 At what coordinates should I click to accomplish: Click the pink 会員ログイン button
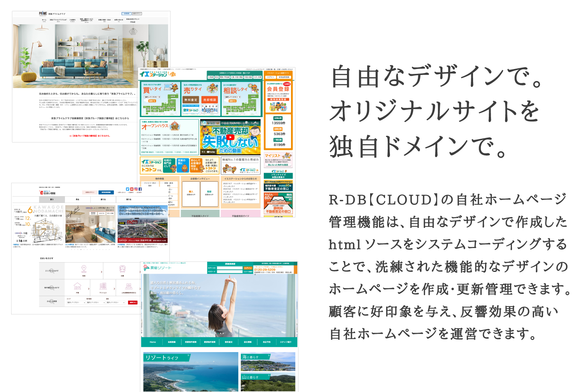(x=90, y=192)
